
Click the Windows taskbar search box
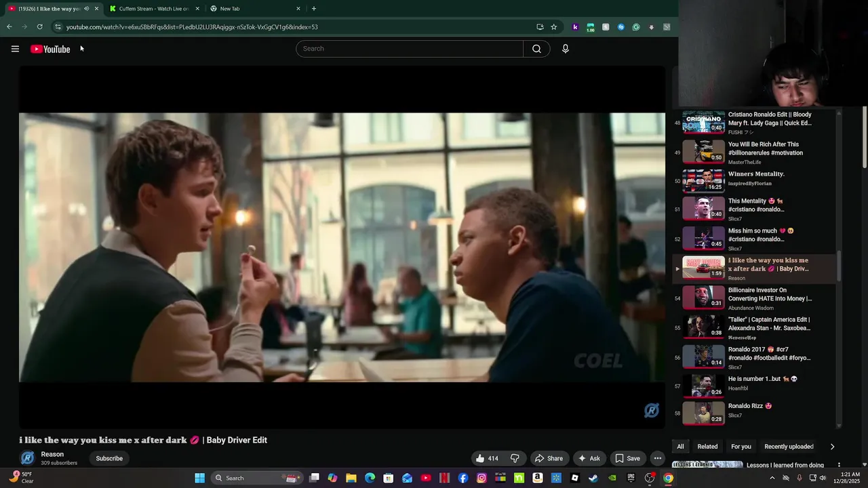pos(256,478)
